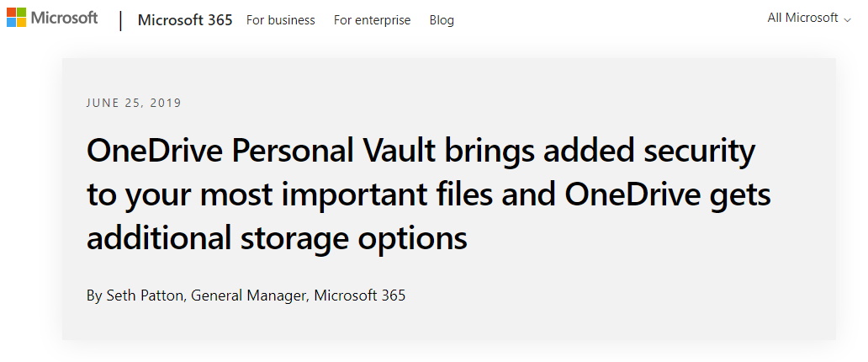Select the JUNE 25, 2019 date text
868x362 pixels.
click(x=134, y=103)
